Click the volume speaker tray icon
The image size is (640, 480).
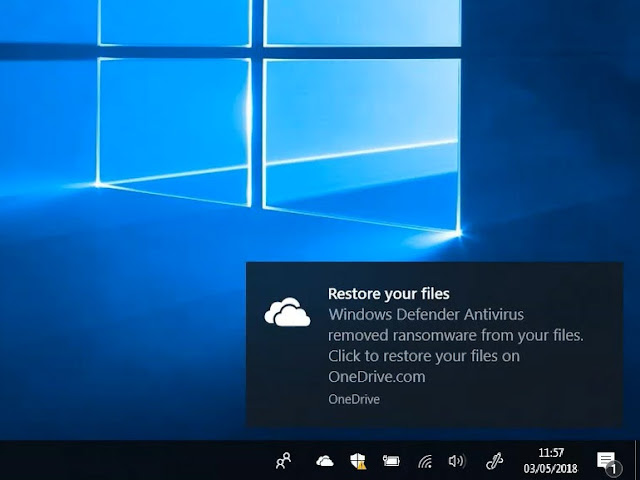pos(457,461)
